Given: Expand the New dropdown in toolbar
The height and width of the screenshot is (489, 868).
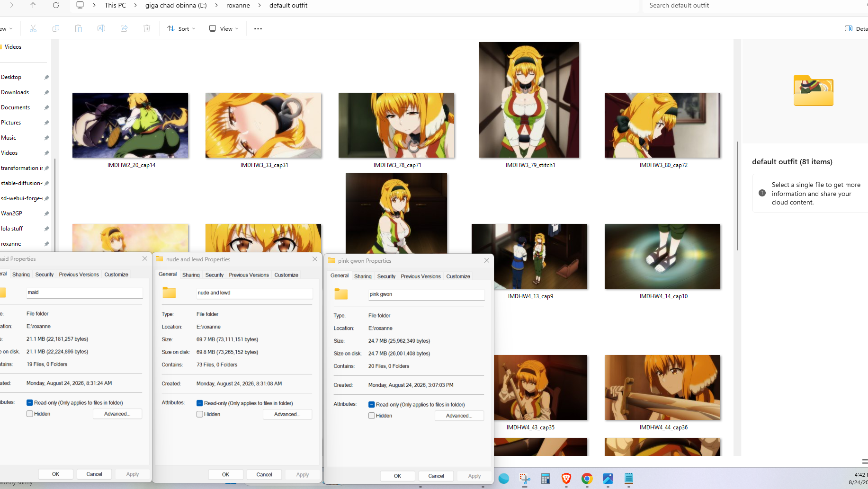Looking at the screenshot, I should [7, 28].
